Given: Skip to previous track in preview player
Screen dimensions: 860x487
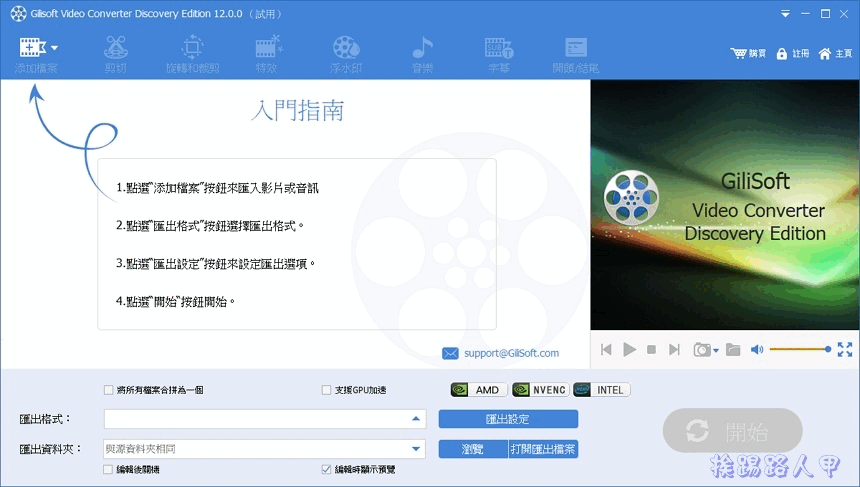Looking at the screenshot, I should click(606, 349).
